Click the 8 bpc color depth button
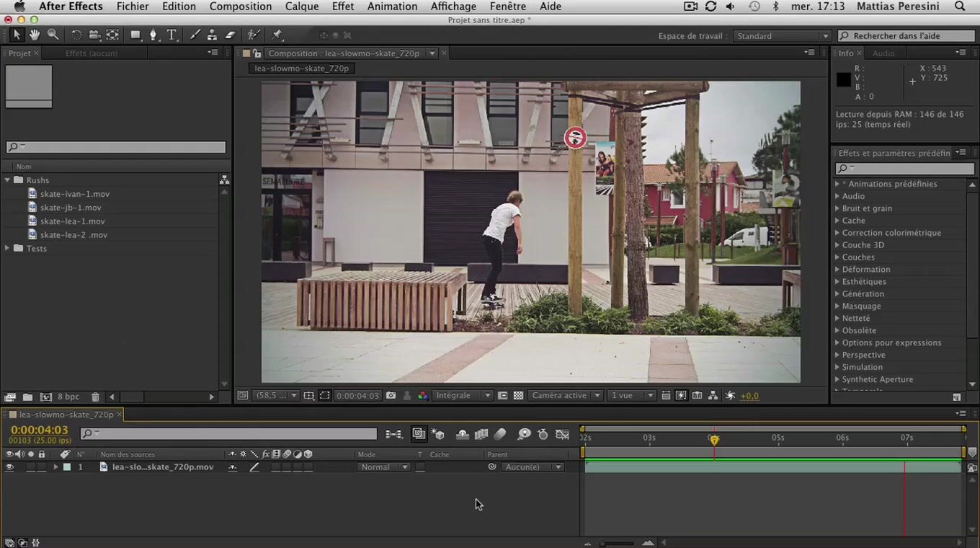The image size is (980, 548). coord(68,397)
